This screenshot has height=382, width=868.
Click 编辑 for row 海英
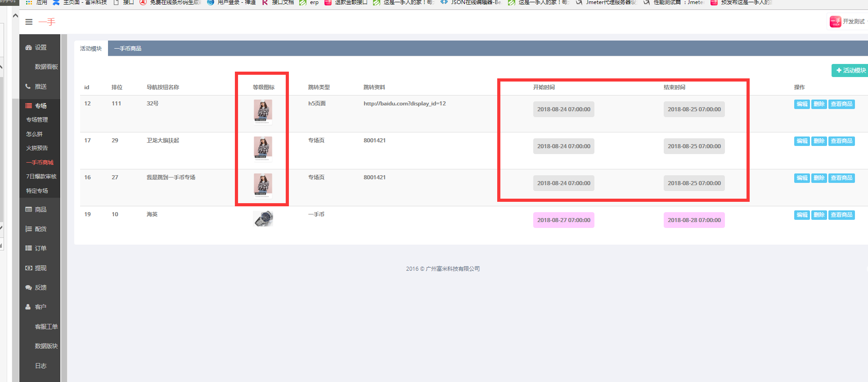(802, 215)
